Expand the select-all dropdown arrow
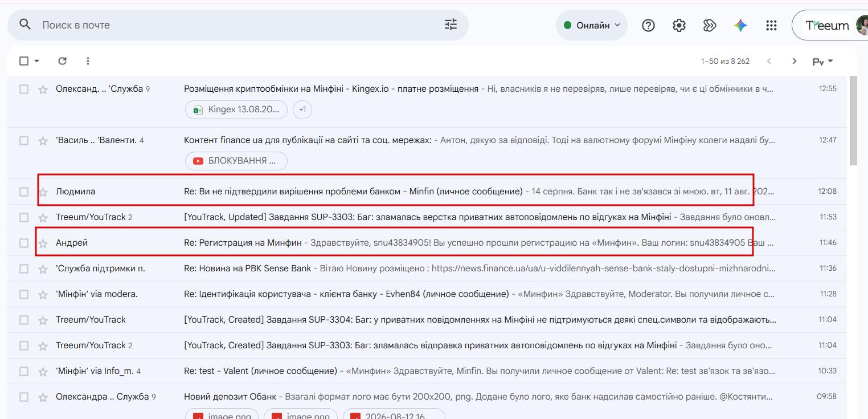868x419 pixels. click(x=37, y=61)
